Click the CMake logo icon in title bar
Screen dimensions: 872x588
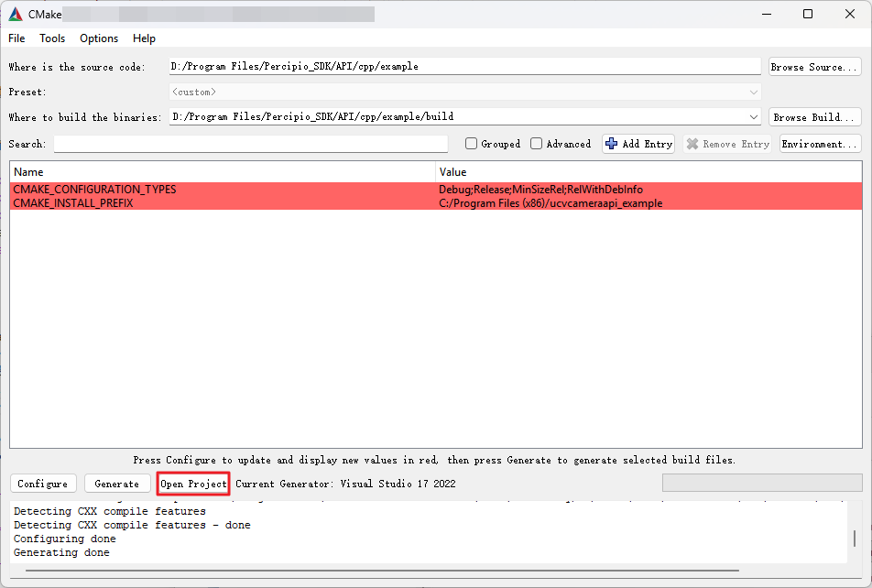[16, 14]
